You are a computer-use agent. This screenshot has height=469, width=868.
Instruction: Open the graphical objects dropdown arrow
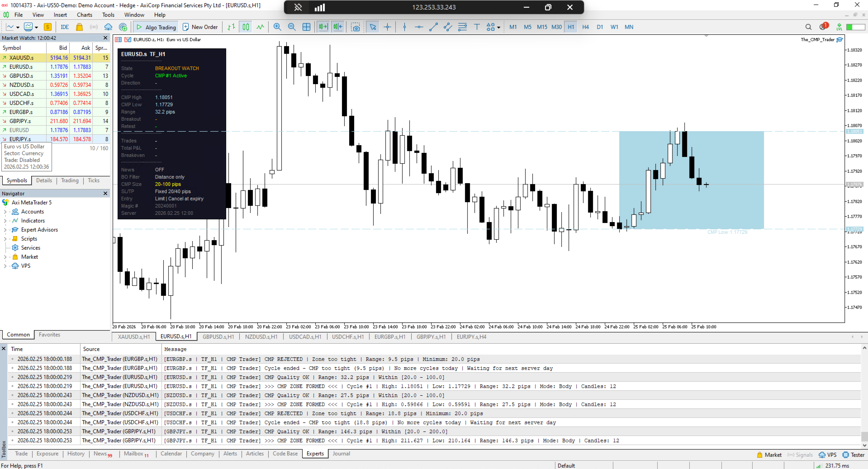tap(498, 28)
